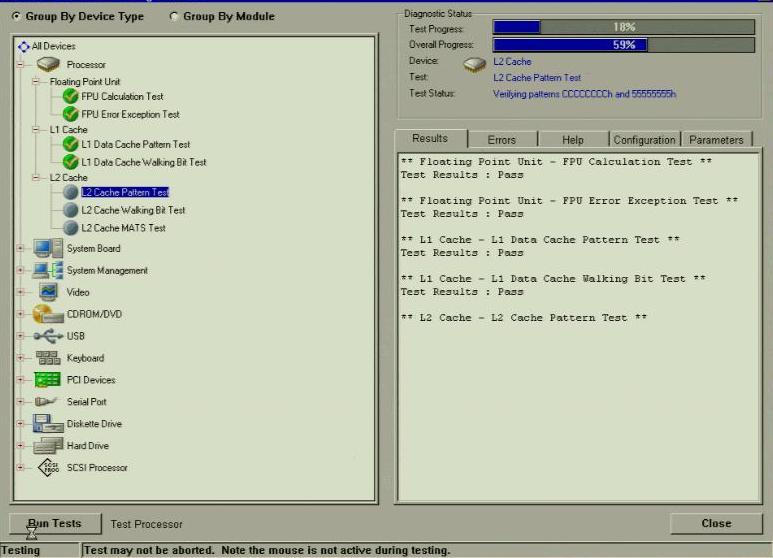The image size is (773, 558).
Task: Select Group By Module radio button
Action: (174, 16)
